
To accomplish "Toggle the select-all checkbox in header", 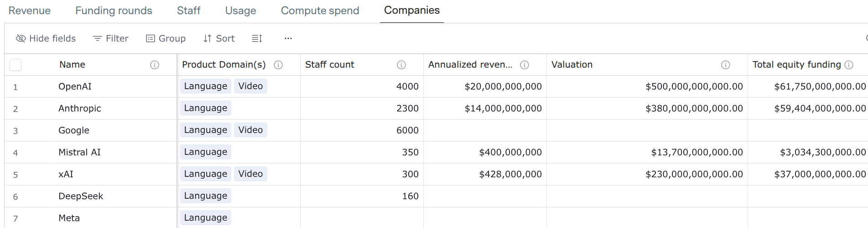I will point(16,65).
